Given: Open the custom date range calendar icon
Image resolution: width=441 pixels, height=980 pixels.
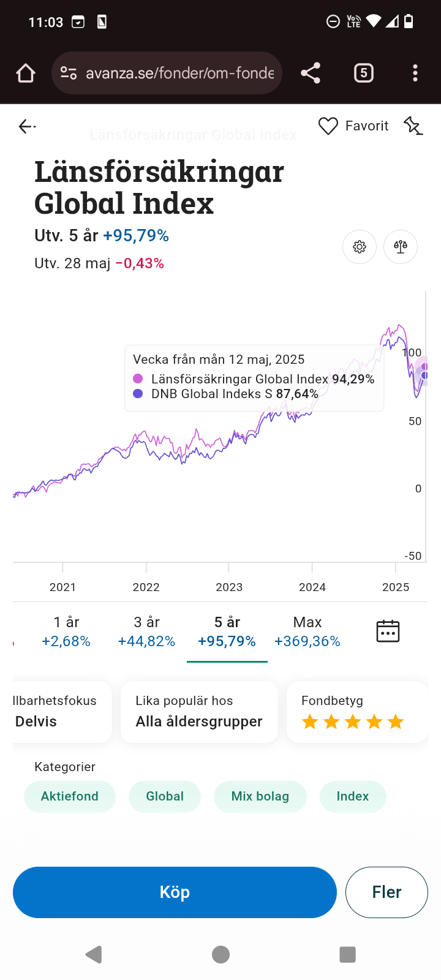Looking at the screenshot, I should pos(388,631).
